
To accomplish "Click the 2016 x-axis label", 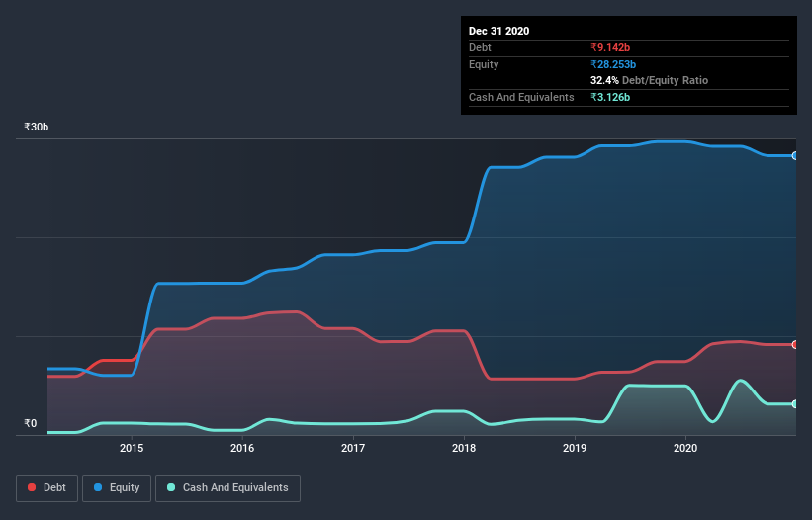I will [x=242, y=448].
